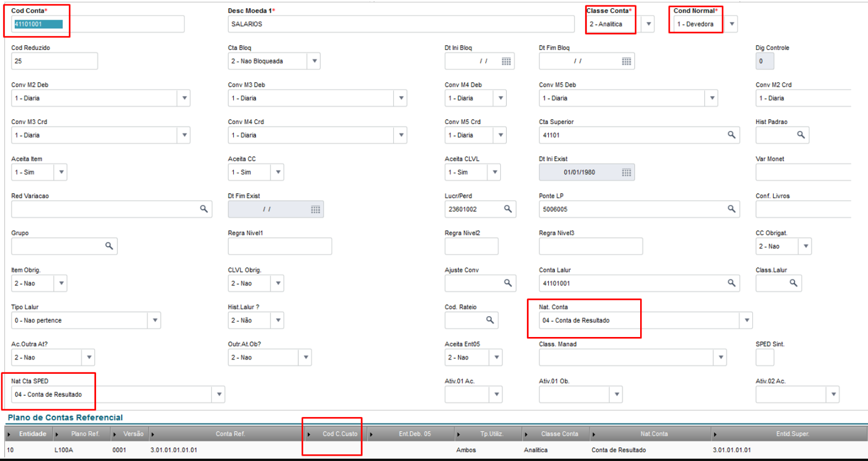Open the Conv M4 Crd dropdown
Screen dimensions: 868x461
(x=401, y=135)
